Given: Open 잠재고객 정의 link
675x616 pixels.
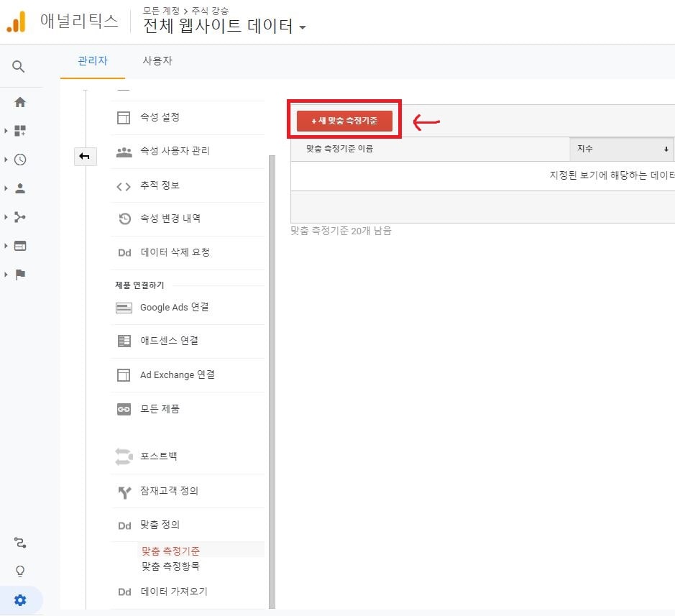Looking at the screenshot, I should tap(169, 491).
